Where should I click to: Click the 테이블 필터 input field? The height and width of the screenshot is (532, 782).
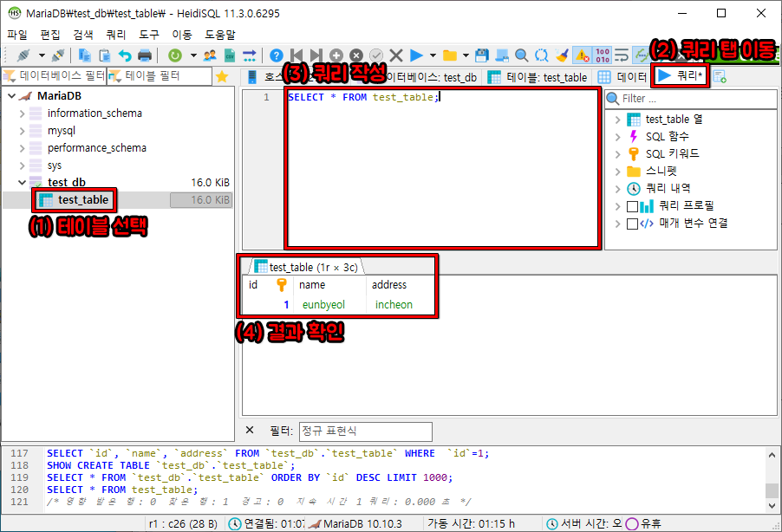tap(160, 75)
